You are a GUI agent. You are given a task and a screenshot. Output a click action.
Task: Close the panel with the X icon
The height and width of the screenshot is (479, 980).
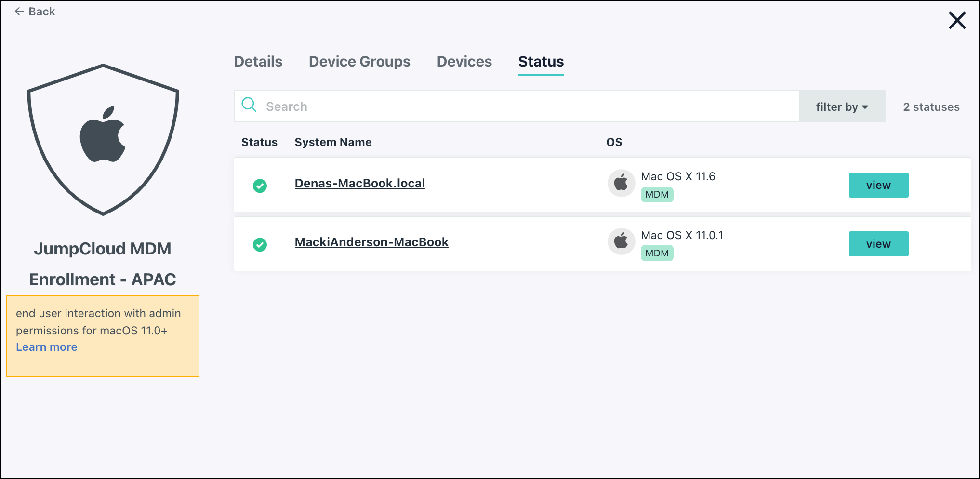956,21
